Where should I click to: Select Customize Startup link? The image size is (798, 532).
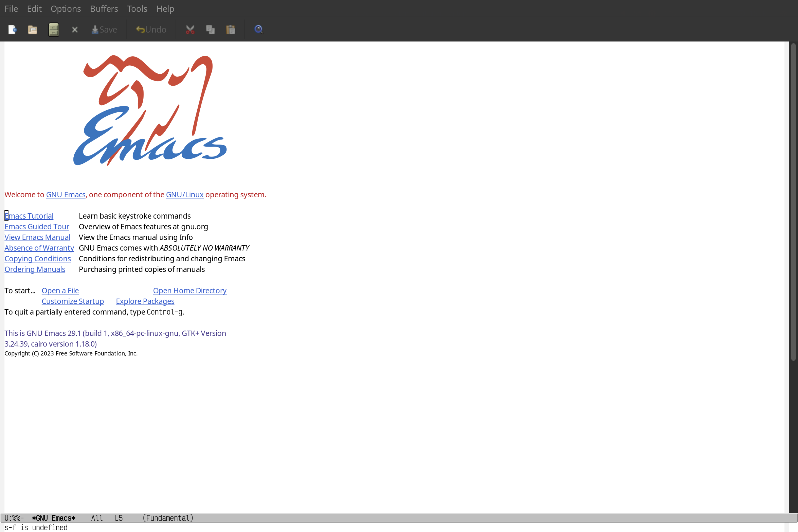tap(72, 301)
